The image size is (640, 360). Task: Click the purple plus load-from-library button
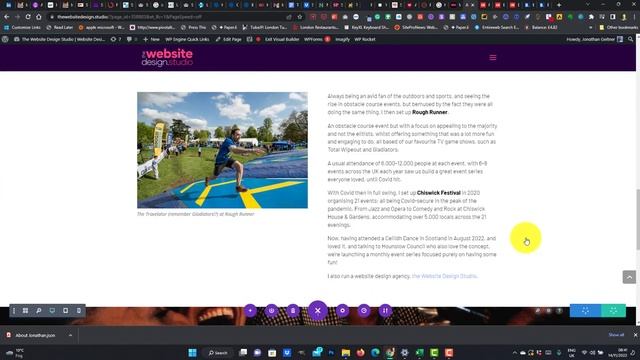click(250, 311)
